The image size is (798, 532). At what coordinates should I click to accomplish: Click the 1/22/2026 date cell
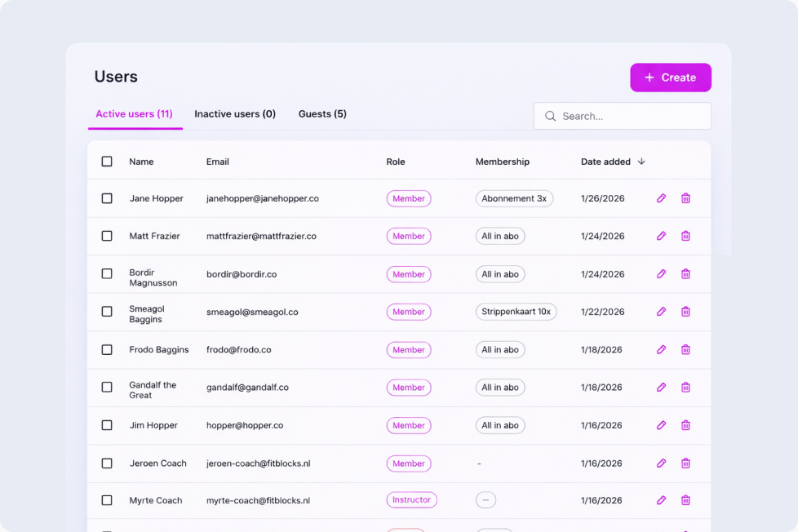click(x=602, y=312)
